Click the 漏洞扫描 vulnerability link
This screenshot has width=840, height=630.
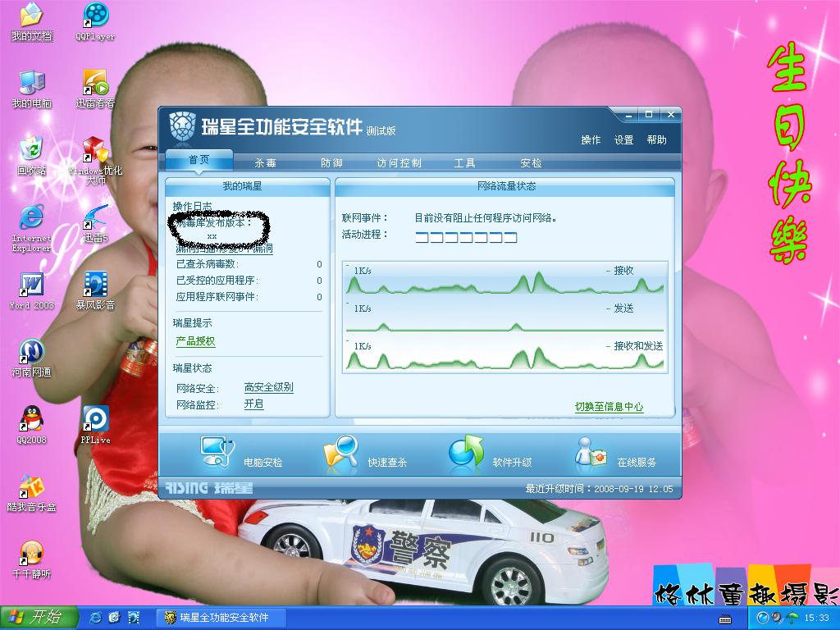225,248
